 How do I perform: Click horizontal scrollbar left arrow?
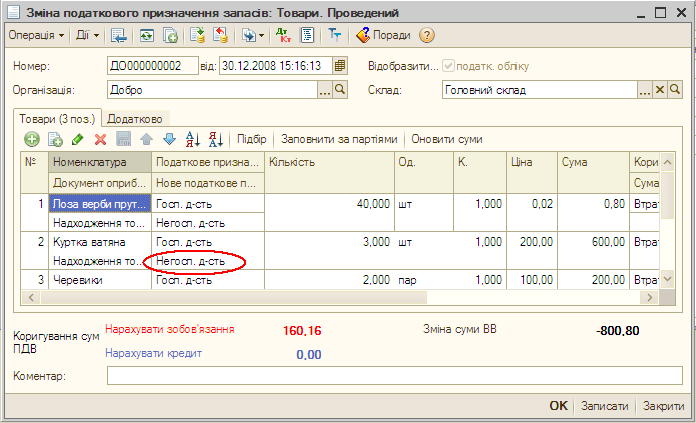(x=31, y=297)
